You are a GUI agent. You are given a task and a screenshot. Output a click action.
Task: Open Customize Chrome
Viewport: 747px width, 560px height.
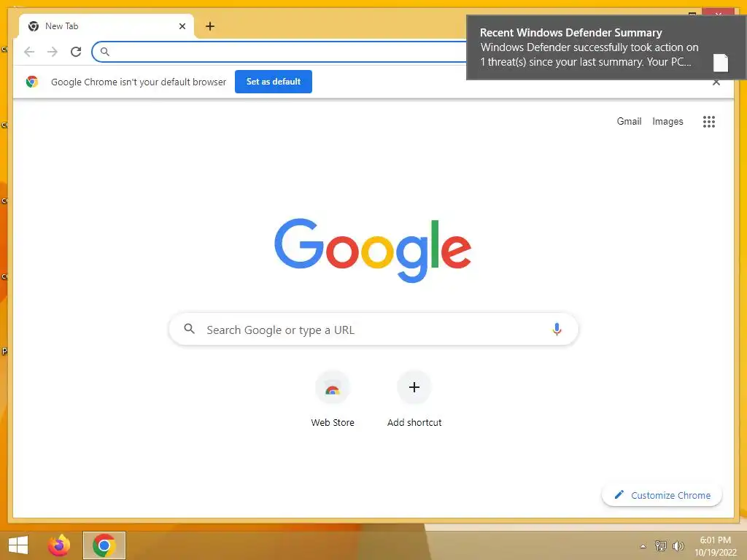[662, 495]
